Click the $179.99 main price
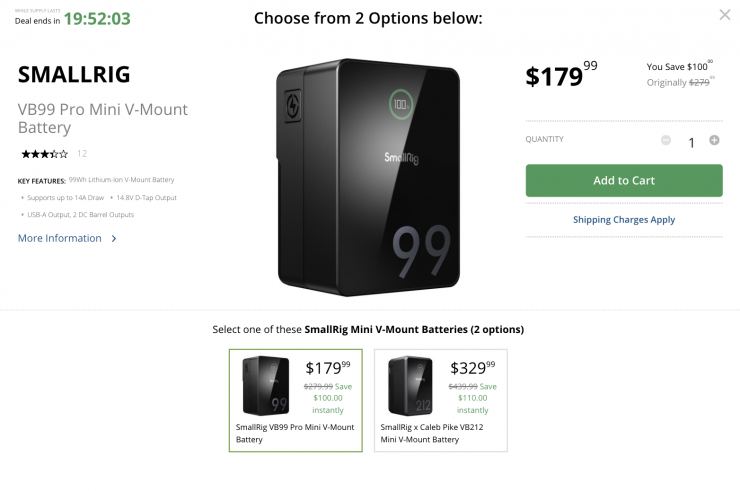This screenshot has width=740, height=491. (x=561, y=75)
